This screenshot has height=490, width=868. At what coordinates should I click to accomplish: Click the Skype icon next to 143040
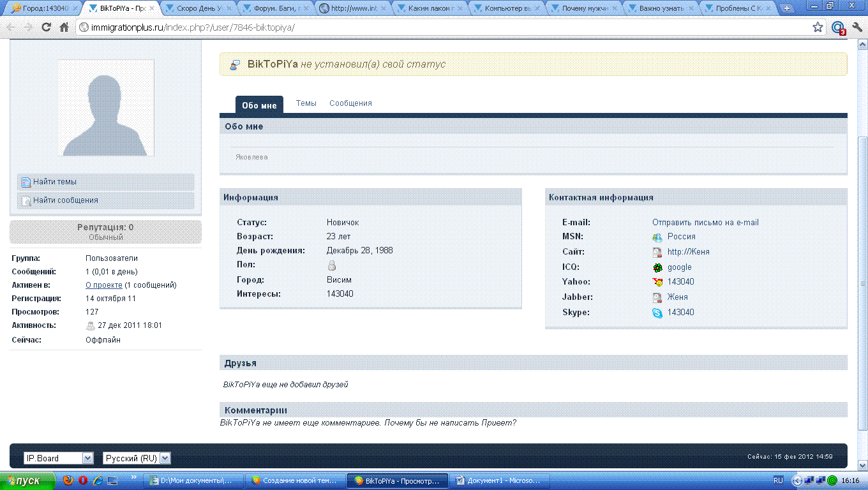657,313
